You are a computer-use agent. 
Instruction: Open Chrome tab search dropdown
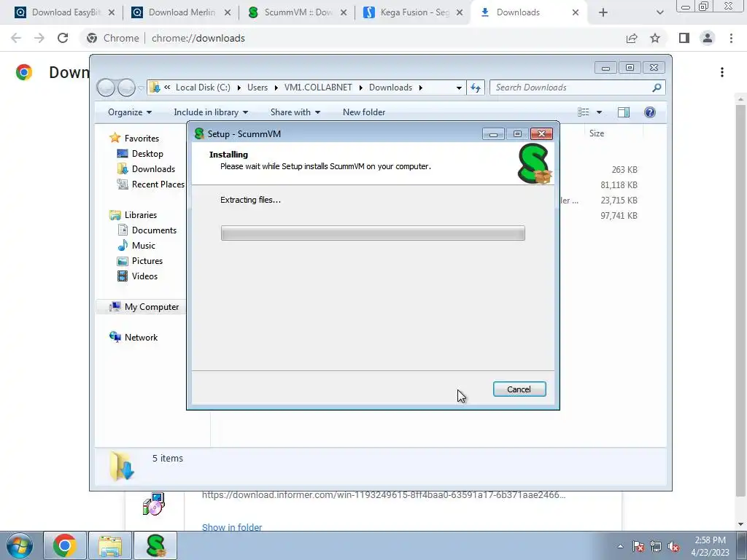coord(659,12)
